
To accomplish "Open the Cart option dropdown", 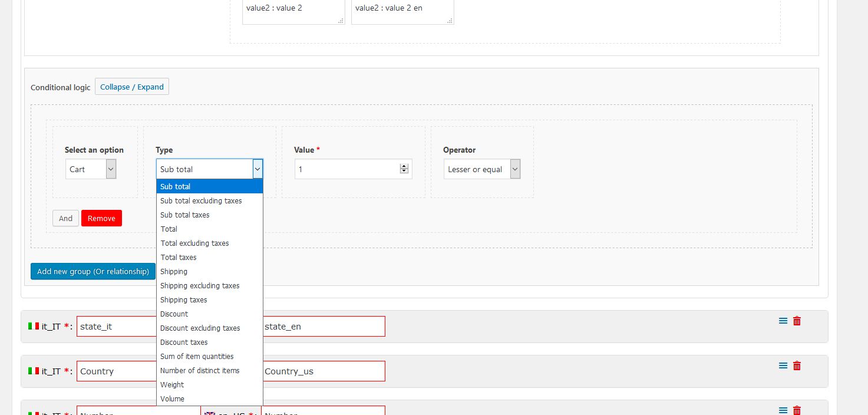I will tap(90, 169).
